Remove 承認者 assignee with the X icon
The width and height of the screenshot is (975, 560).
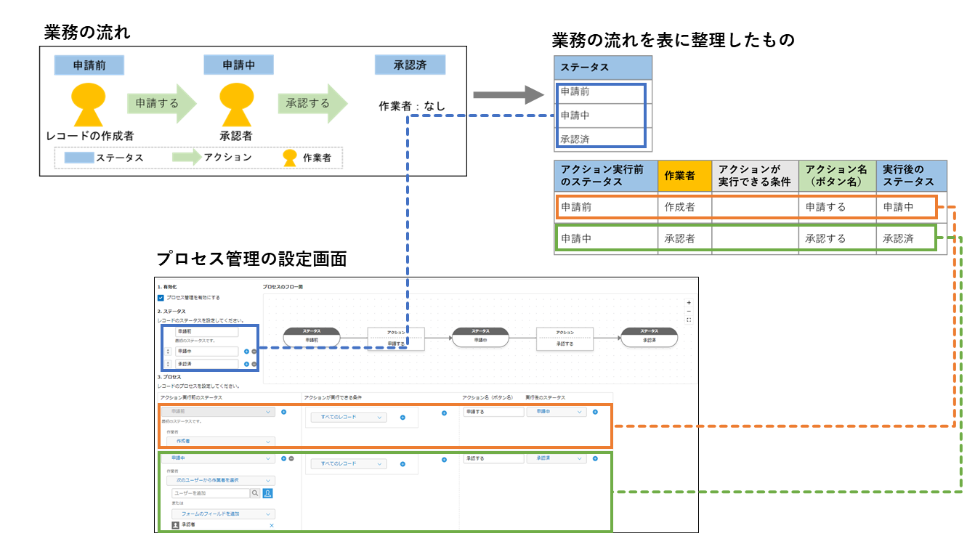272,526
